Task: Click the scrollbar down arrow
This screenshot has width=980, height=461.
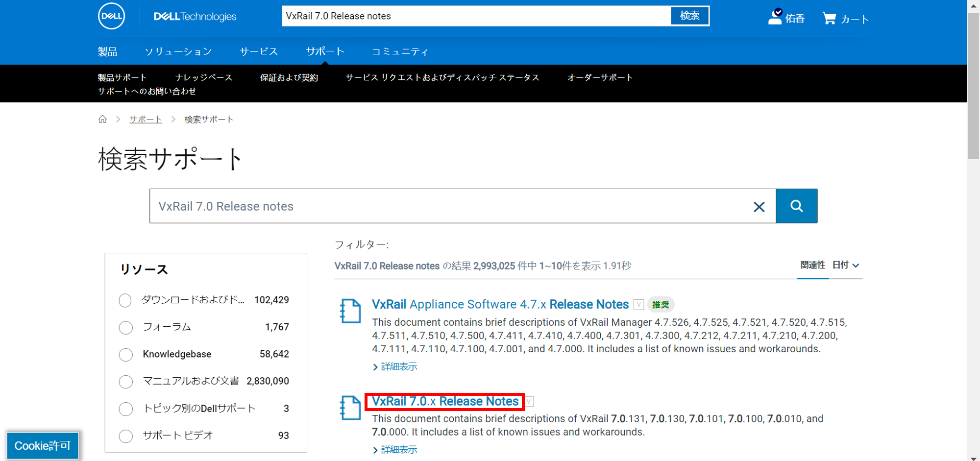Action: (x=974, y=458)
